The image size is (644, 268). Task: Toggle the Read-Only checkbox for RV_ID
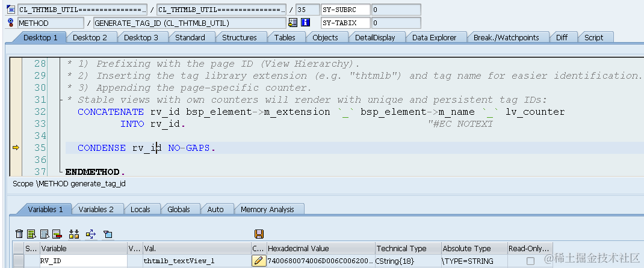click(x=530, y=261)
